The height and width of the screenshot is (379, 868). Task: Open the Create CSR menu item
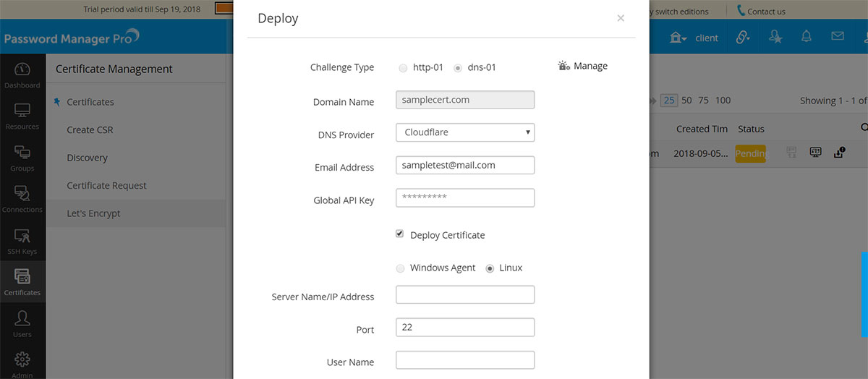[90, 130]
